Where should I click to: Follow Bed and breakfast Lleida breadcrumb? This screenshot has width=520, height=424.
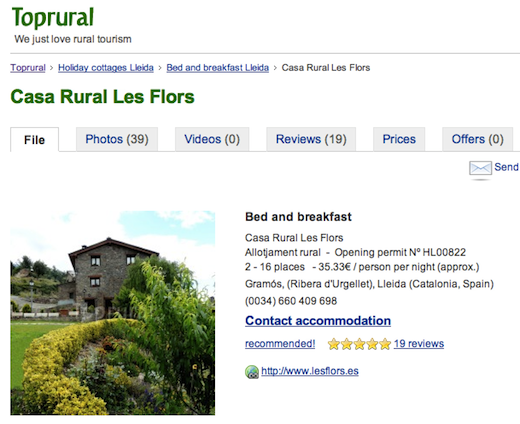coord(217,68)
